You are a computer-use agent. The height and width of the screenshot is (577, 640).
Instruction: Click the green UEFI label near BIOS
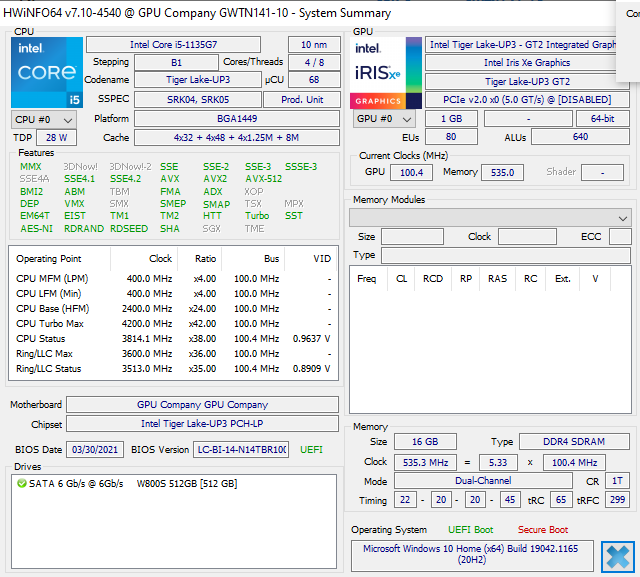(x=311, y=450)
